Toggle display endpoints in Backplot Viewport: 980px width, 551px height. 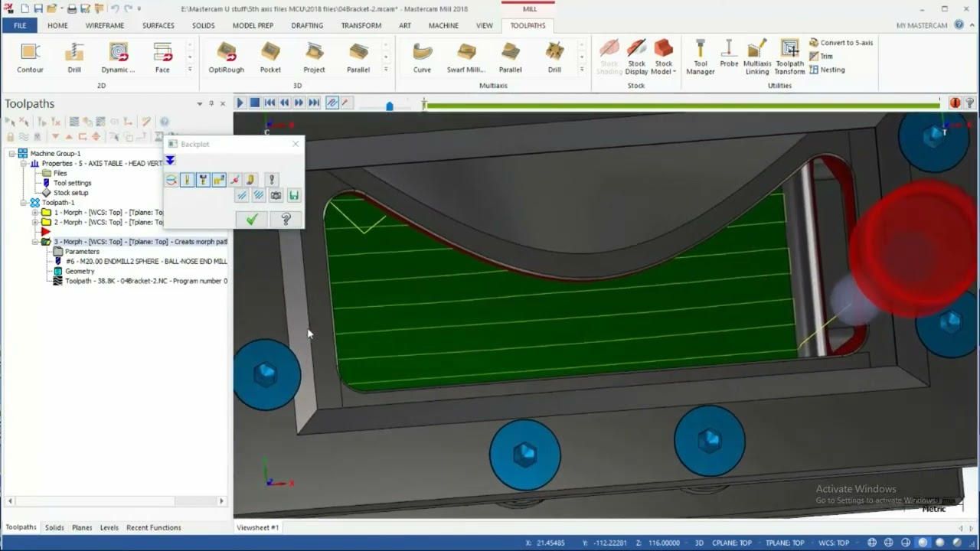click(x=235, y=180)
